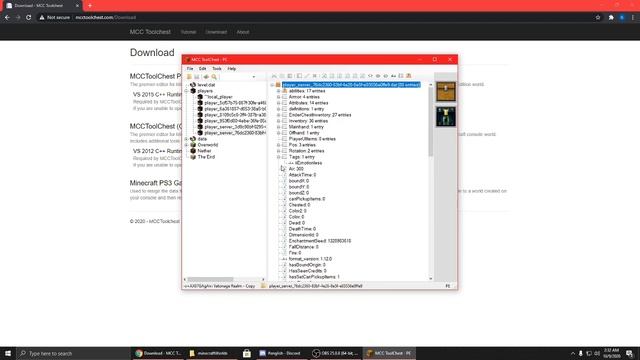The image size is (640, 360).
Task: Select ~local_player in the players list
Action: click(x=218, y=97)
